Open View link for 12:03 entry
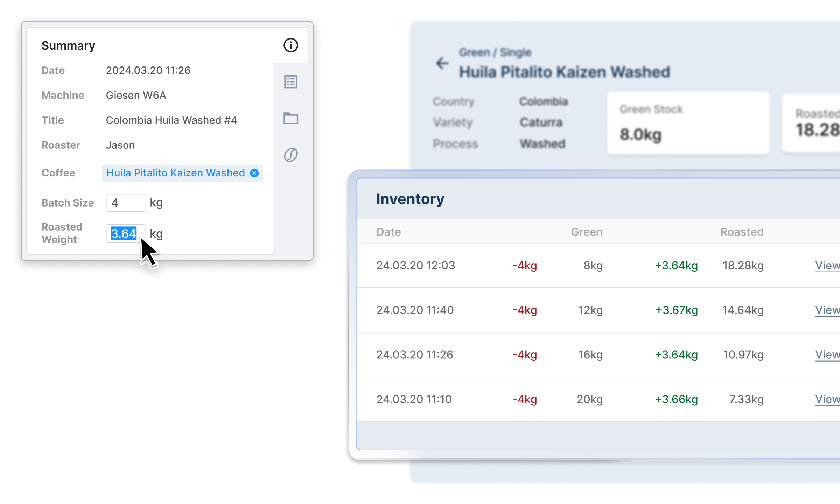 click(827, 265)
